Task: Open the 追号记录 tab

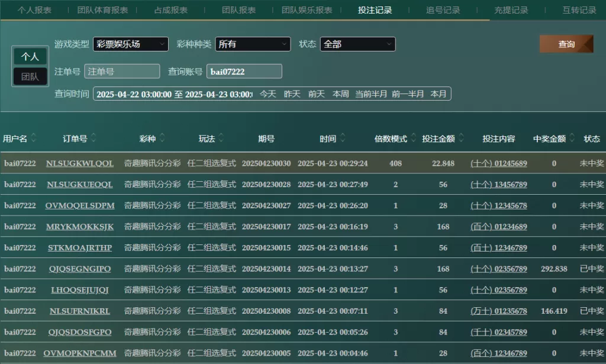Action: tap(443, 10)
